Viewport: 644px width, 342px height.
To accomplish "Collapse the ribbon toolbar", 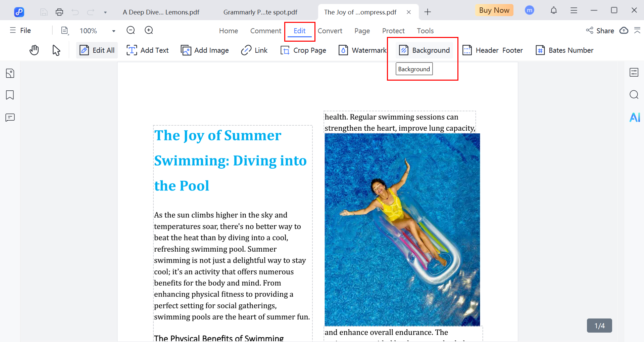I will click(x=637, y=31).
